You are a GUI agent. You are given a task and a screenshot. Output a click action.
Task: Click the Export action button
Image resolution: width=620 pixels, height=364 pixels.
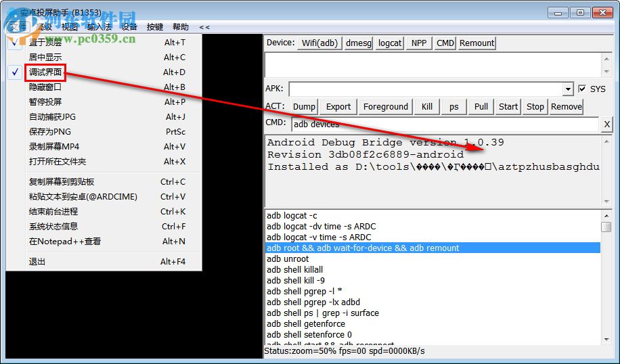(338, 107)
